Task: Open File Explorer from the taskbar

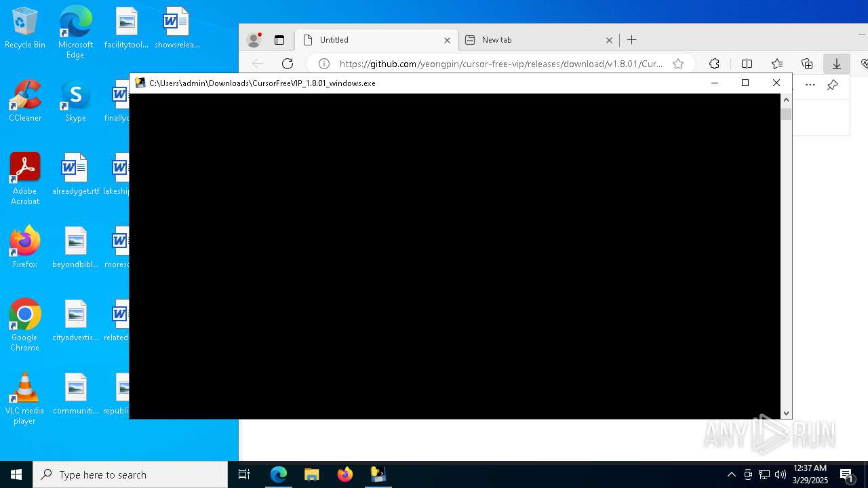Action: pos(312,474)
